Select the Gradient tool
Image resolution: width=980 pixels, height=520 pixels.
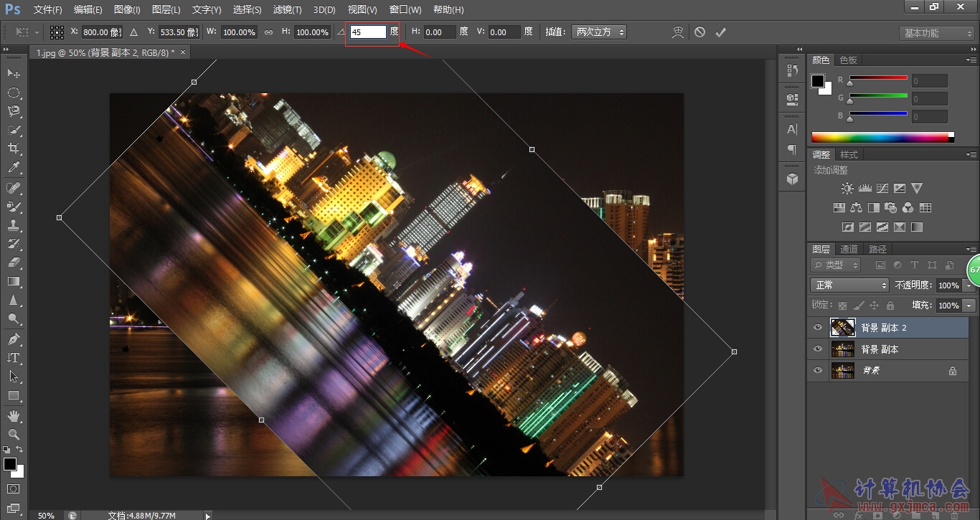pos(14,281)
